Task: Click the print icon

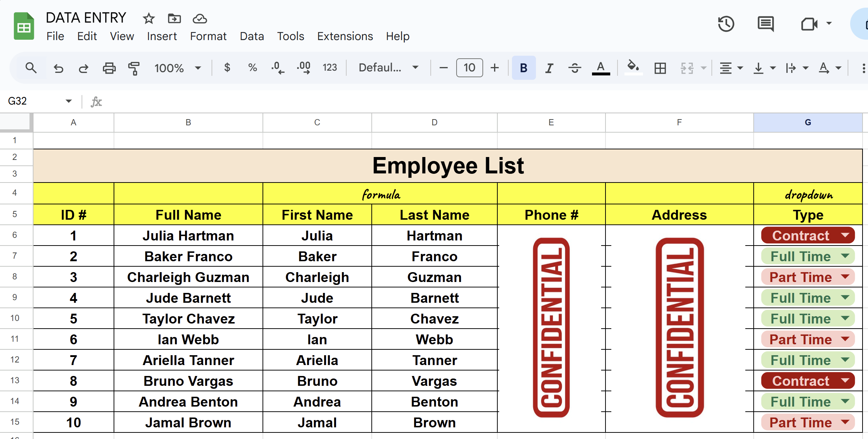Action: (x=109, y=68)
